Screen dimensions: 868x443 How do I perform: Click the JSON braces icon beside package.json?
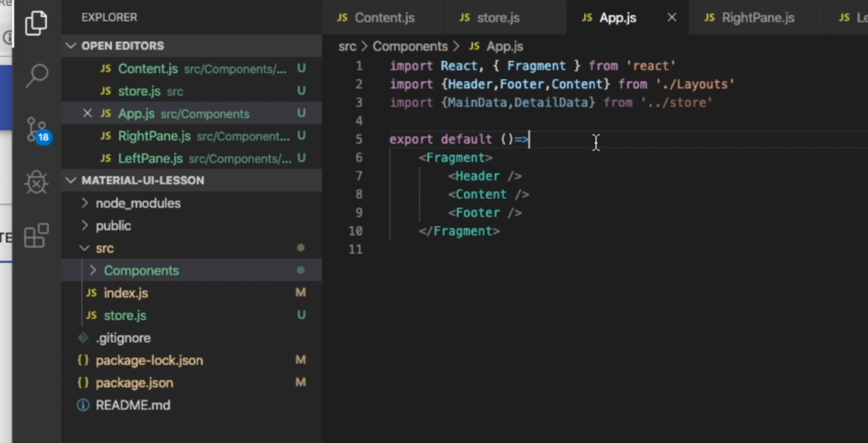[82, 383]
